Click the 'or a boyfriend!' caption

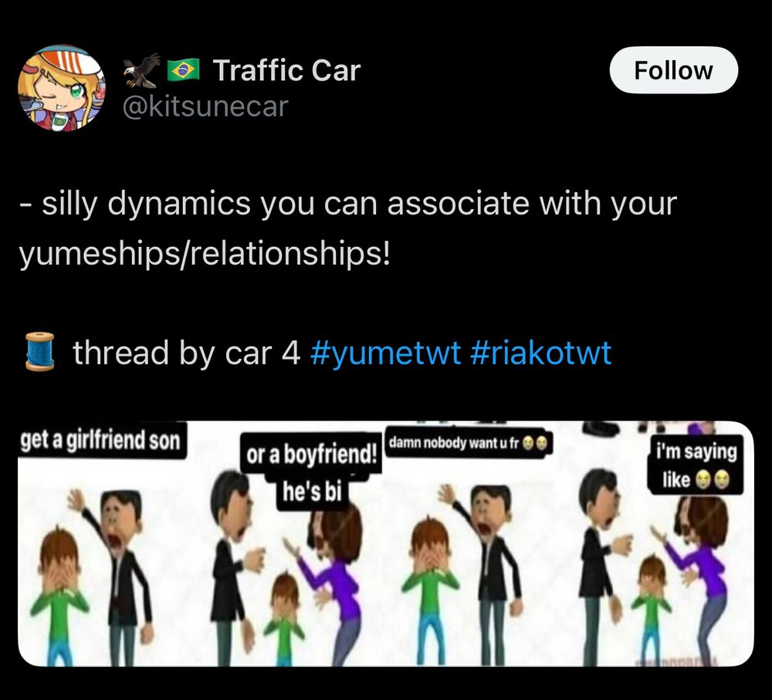(x=311, y=455)
